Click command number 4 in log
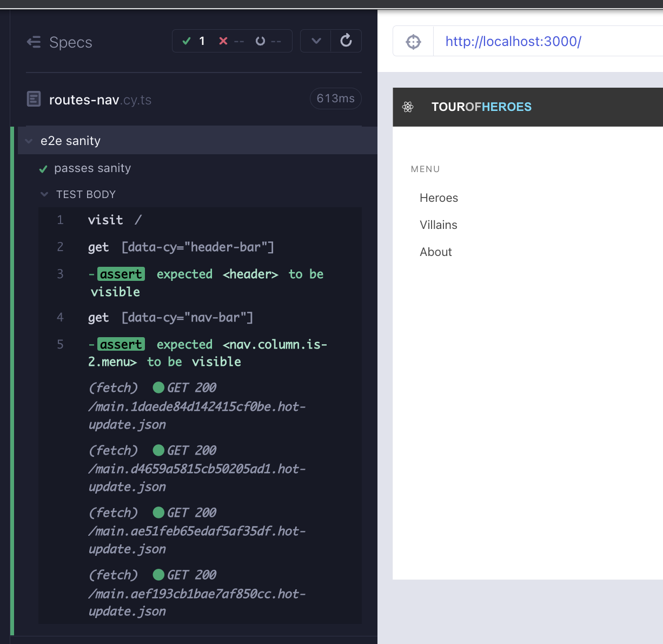The height and width of the screenshot is (644, 663). tap(60, 318)
